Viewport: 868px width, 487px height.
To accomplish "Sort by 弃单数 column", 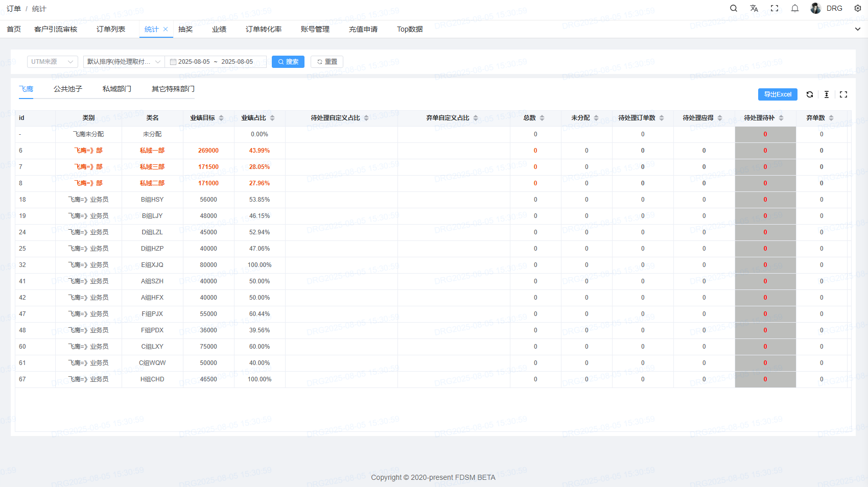I will tap(831, 118).
